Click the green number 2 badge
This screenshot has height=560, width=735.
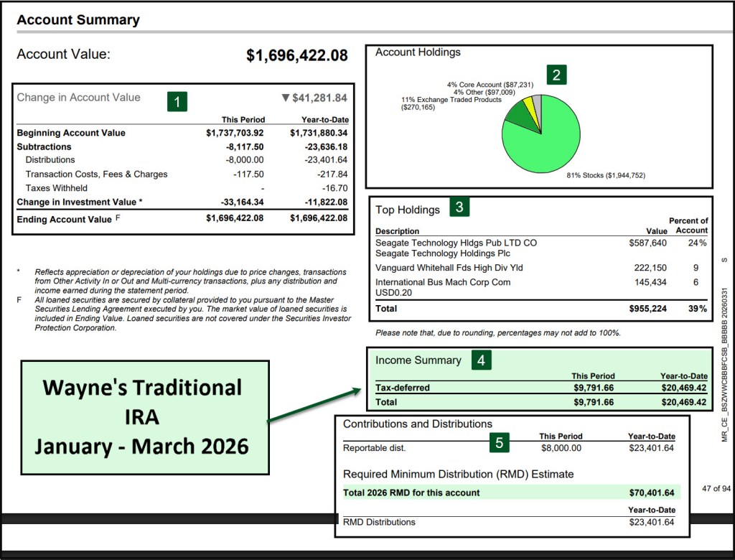tap(556, 75)
